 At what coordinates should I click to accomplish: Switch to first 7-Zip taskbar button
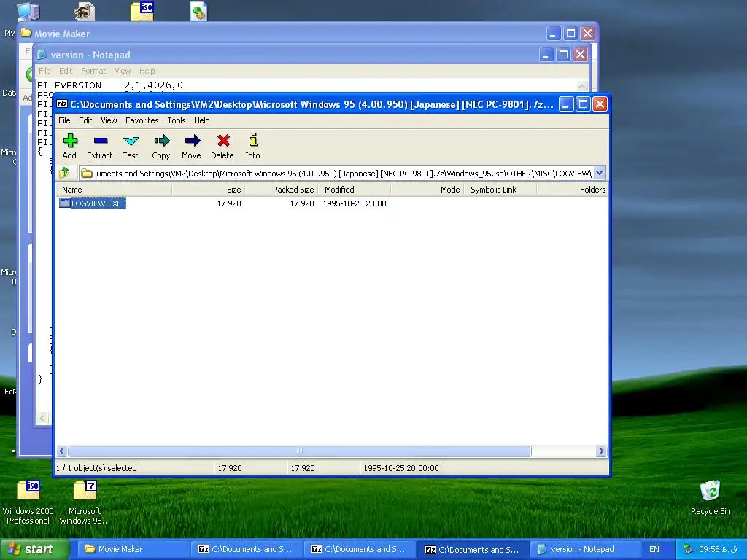click(x=245, y=549)
